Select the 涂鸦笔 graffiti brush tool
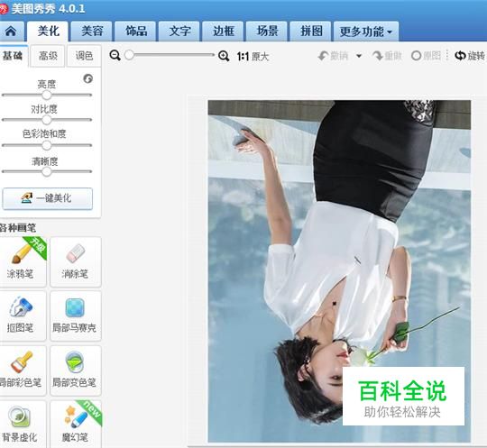This screenshot has width=487, height=448. (23, 261)
